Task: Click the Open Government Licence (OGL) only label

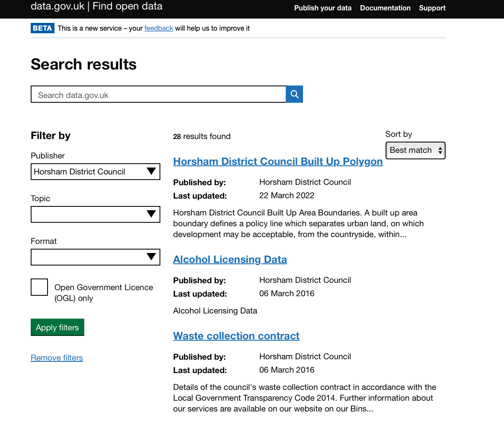Action: (103, 293)
